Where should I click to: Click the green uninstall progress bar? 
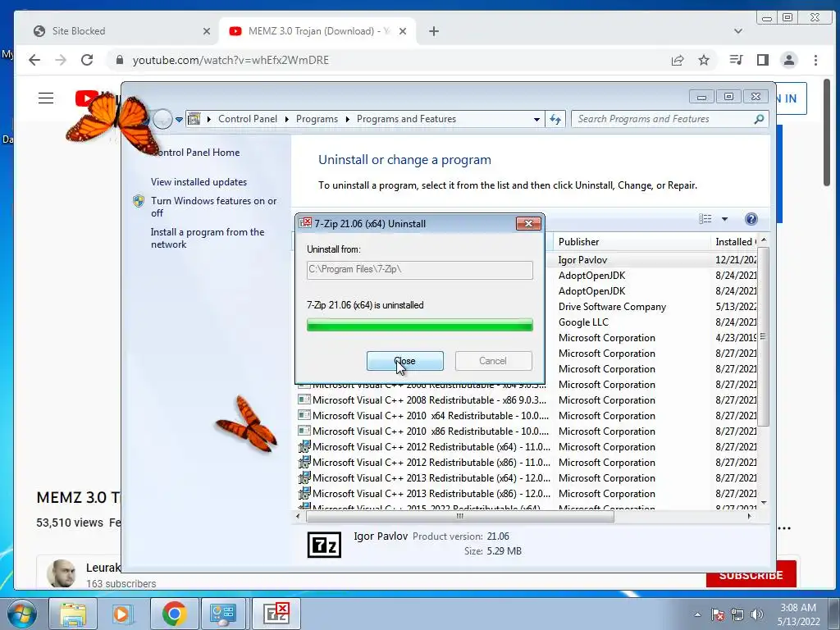pyautogui.click(x=419, y=325)
